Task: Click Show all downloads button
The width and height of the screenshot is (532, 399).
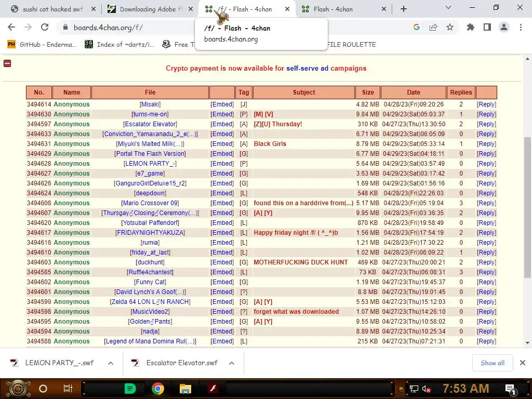Action: click(493, 363)
